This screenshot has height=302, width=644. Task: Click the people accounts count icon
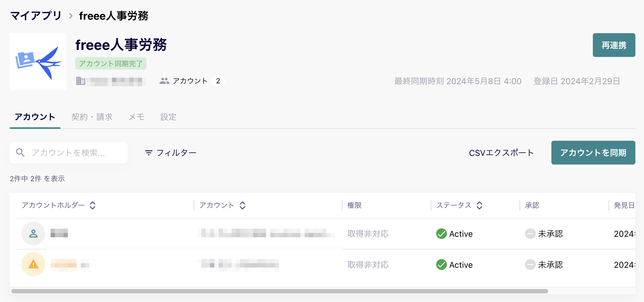pos(164,81)
